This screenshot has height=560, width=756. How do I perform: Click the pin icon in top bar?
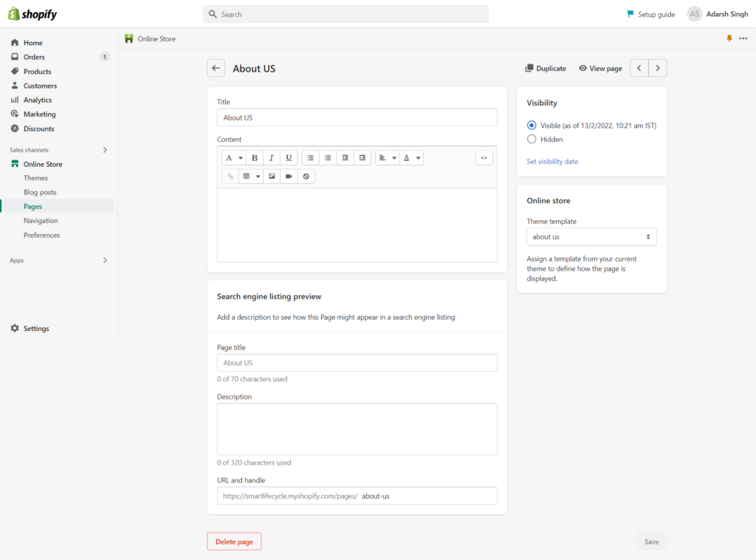(729, 38)
